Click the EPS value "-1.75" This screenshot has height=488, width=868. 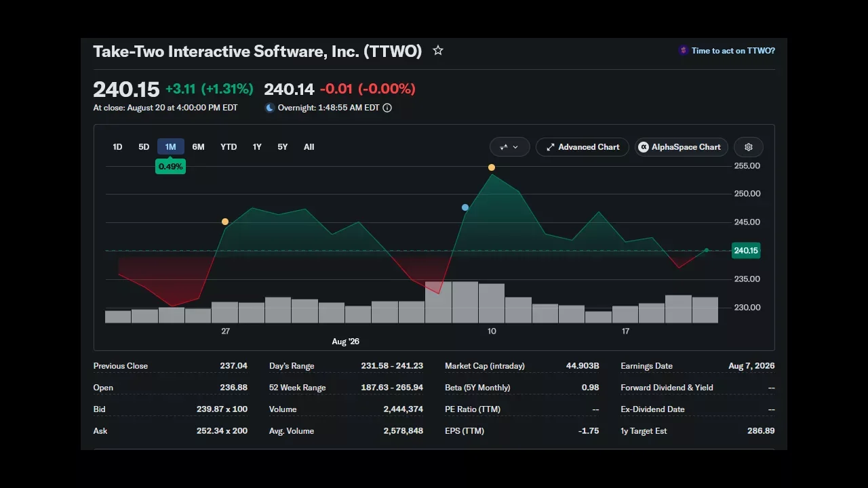tap(588, 431)
